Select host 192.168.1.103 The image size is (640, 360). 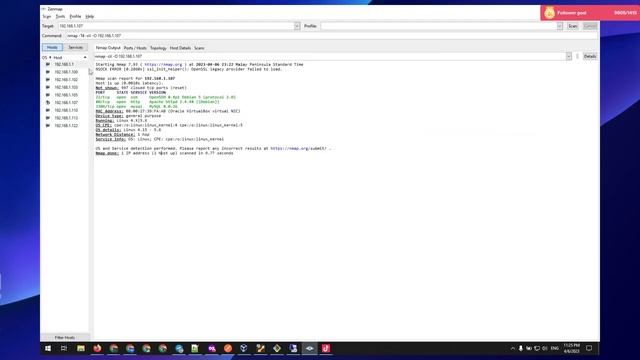(x=66, y=87)
